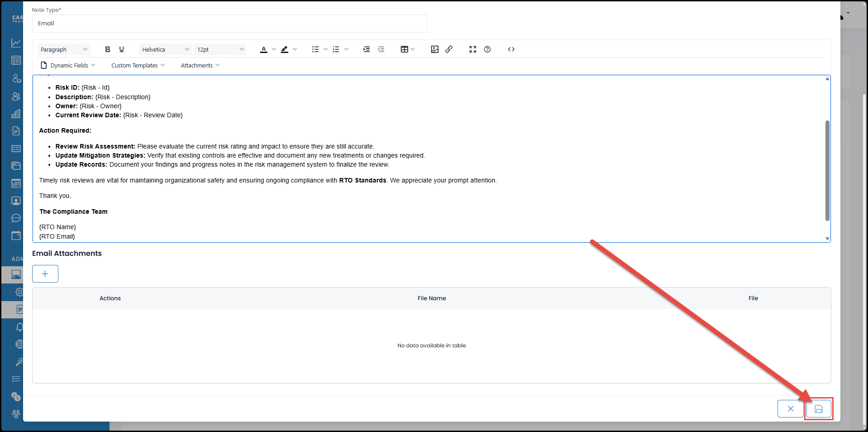Screen dimensions: 868x432
Task: Expand numbered list style options
Action: [346, 49]
